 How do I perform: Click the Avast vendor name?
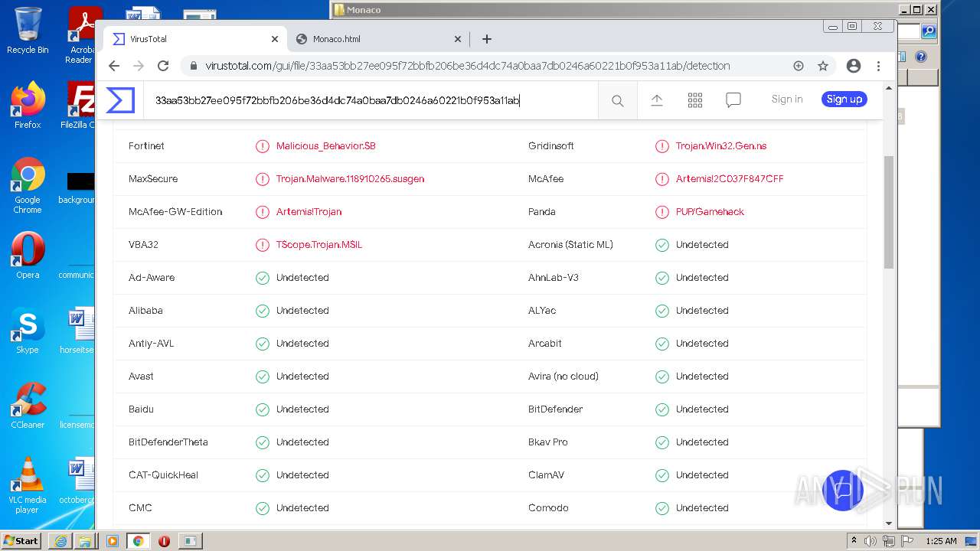click(x=141, y=377)
